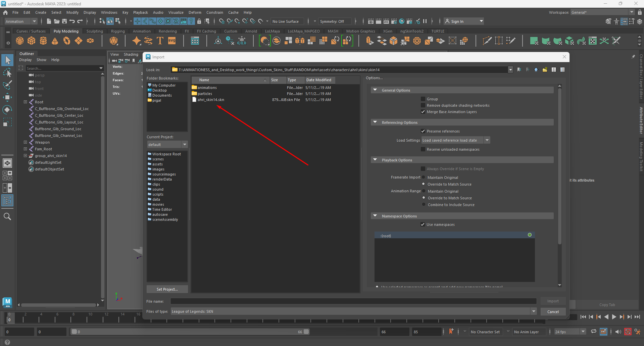This screenshot has width=644, height=346.
Task: Click the Set Project button
Action: (167, 289)
